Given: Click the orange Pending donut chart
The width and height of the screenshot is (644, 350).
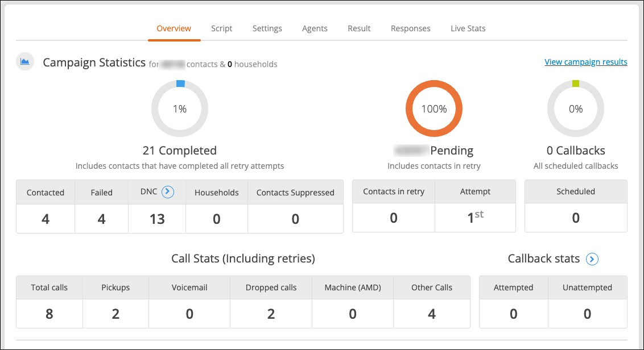Looking at the screenshot, I should pos(434,109).
